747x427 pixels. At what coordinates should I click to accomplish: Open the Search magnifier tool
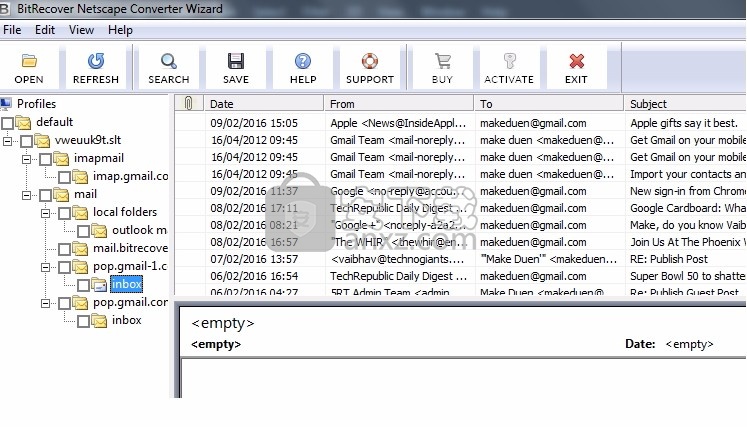[169, 61]
